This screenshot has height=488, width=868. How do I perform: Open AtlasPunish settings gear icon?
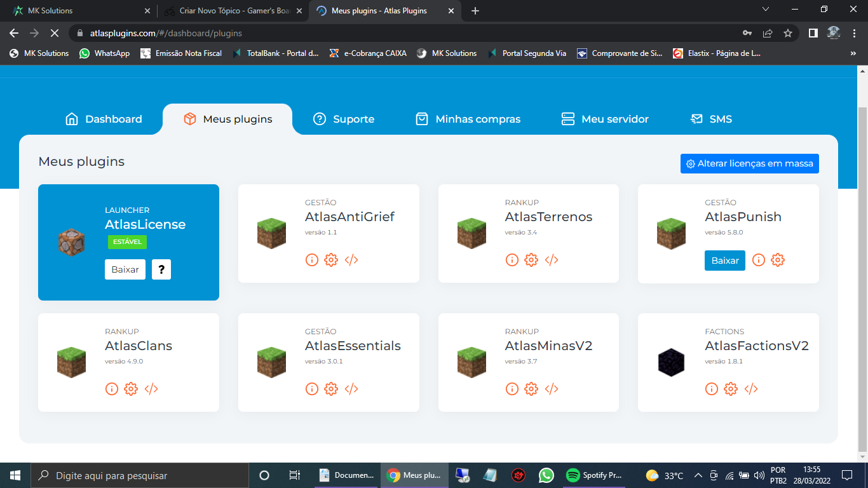click(778, 260)
